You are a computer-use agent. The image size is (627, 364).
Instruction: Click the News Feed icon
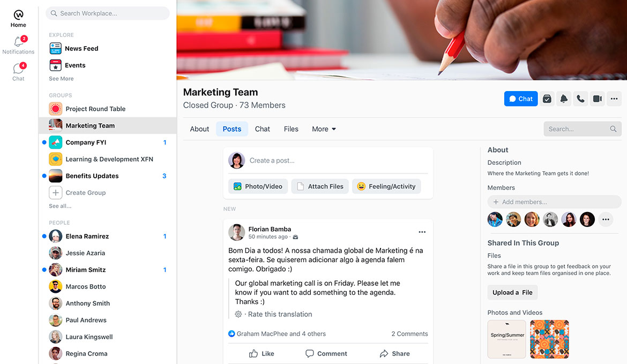(x=55, y=49)
